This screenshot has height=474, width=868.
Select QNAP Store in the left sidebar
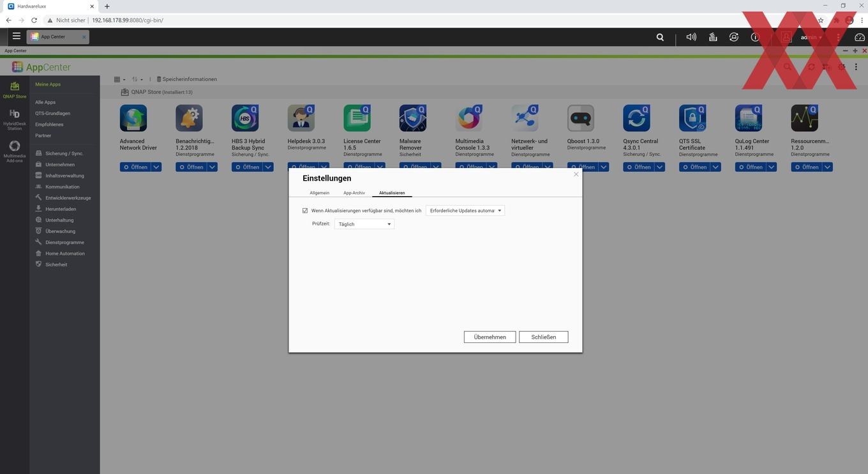pyautogui.click(x=15, y=89)
